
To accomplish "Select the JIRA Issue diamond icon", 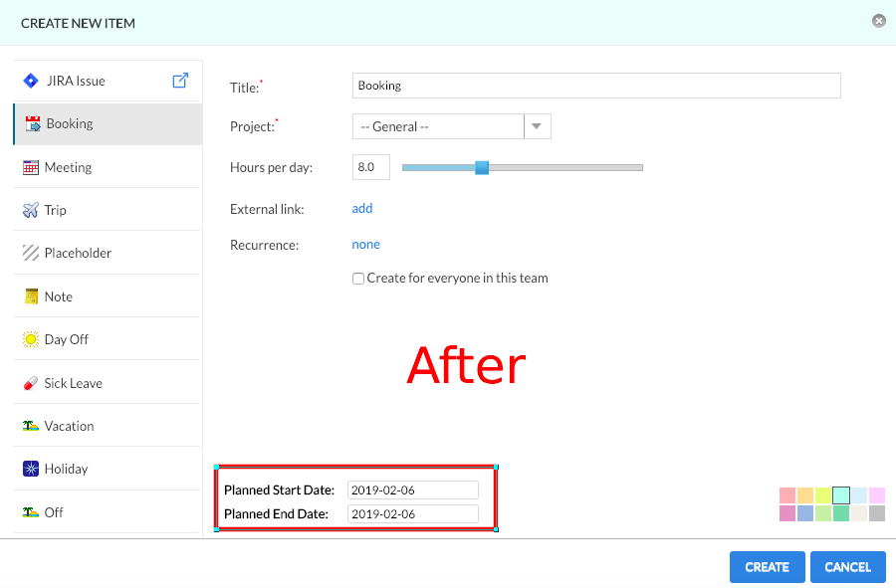I will coord(31,81).
